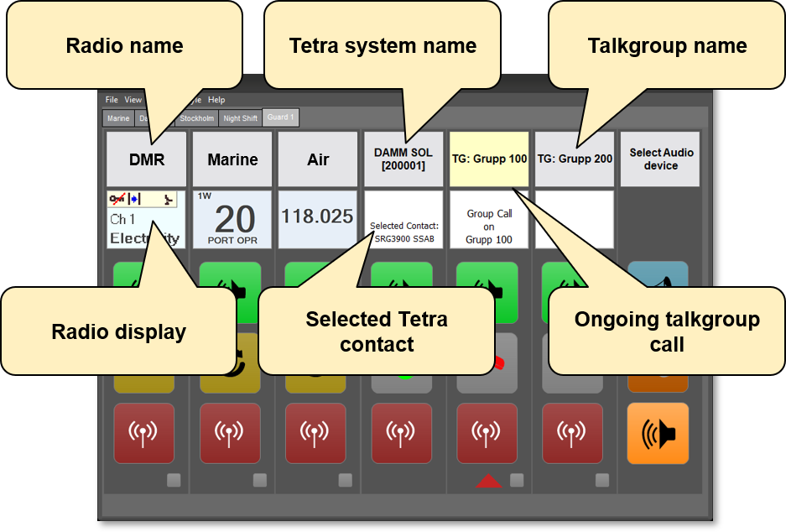This screenshot has height=532, width=786.
Task: Switch to the Night Shift tab
Action: [x=240, y=118]
